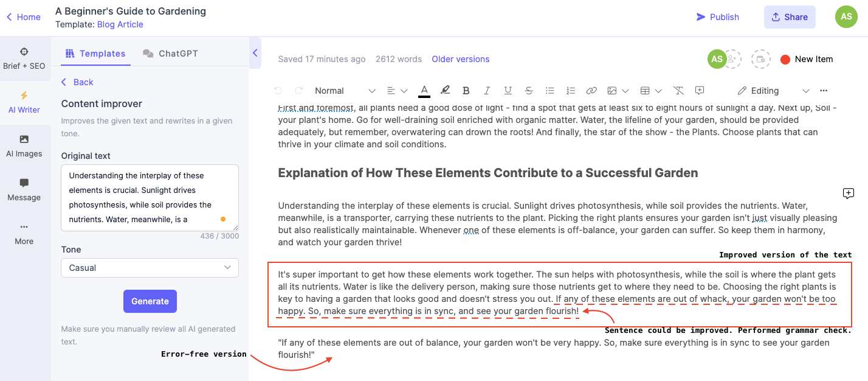Toggle italic formatting
This screenshot has width=868, height=381.
[487, 91]
